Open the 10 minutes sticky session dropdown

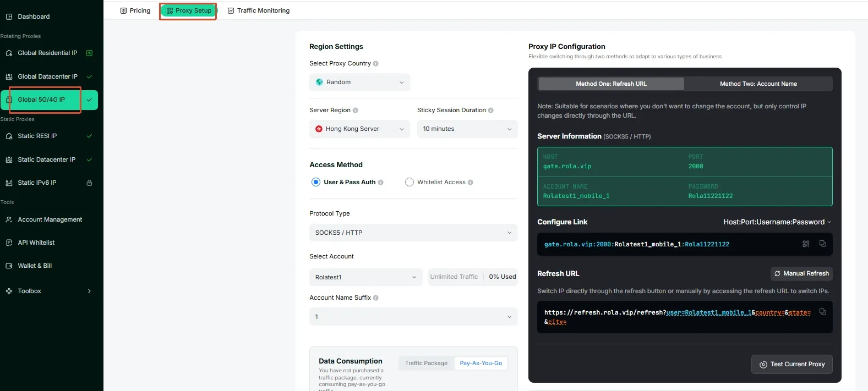click(x=467, y=129)
